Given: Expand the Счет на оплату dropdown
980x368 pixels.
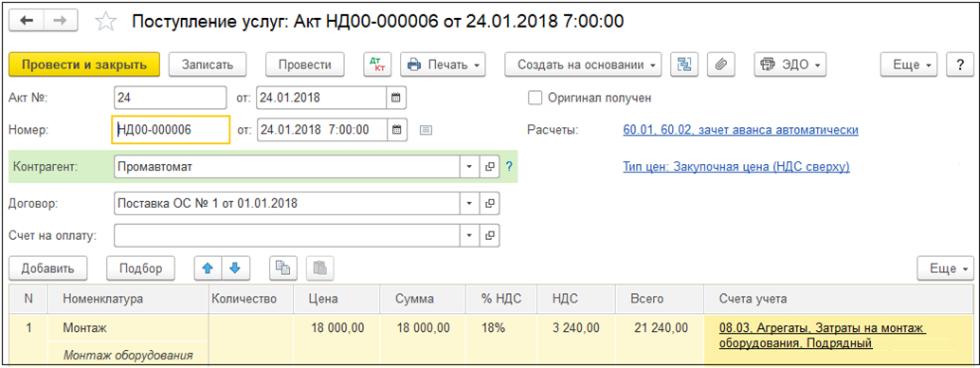Looking at the screenshot, I should [x=470, y=235].
